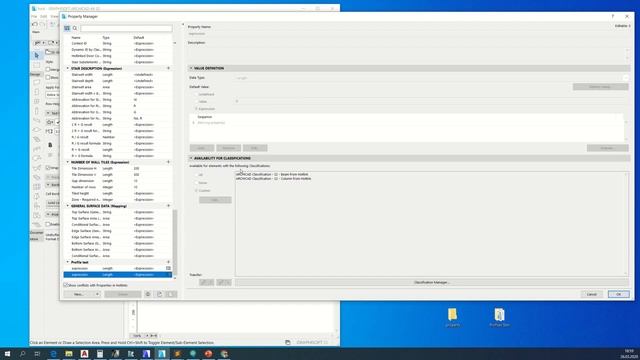Image resolution: width=640 pixels, height=360 pixels.
Task: Open the Classification Manager
Action: [432, 282]
